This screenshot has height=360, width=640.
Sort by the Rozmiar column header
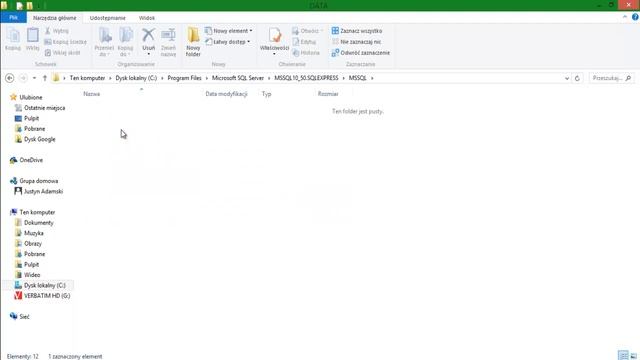(328, 94)
